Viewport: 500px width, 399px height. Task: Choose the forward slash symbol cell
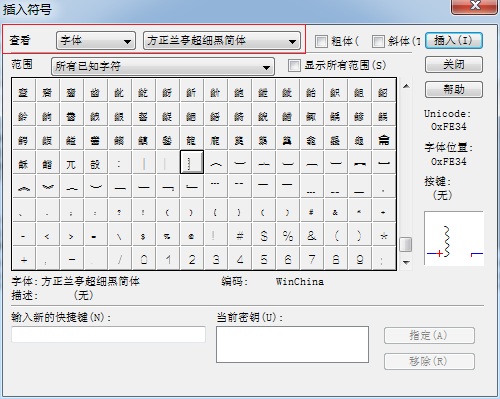click(119, 259)
